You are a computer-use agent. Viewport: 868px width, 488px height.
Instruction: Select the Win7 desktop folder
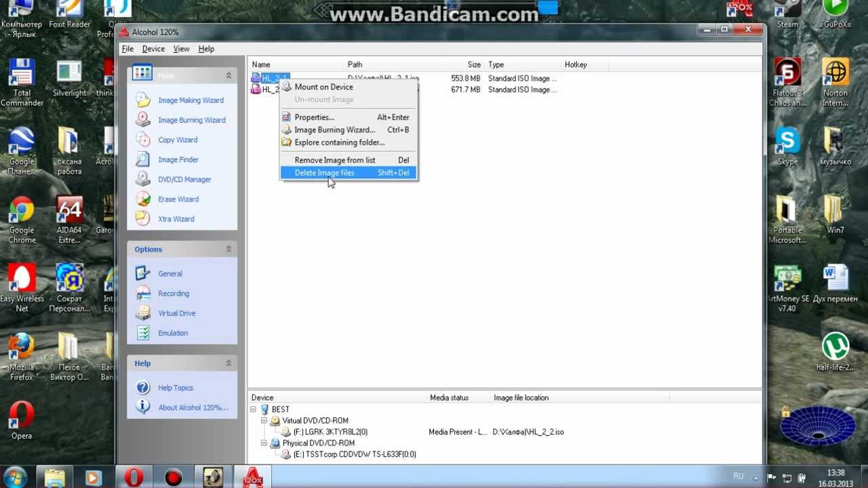click(835, 215)
